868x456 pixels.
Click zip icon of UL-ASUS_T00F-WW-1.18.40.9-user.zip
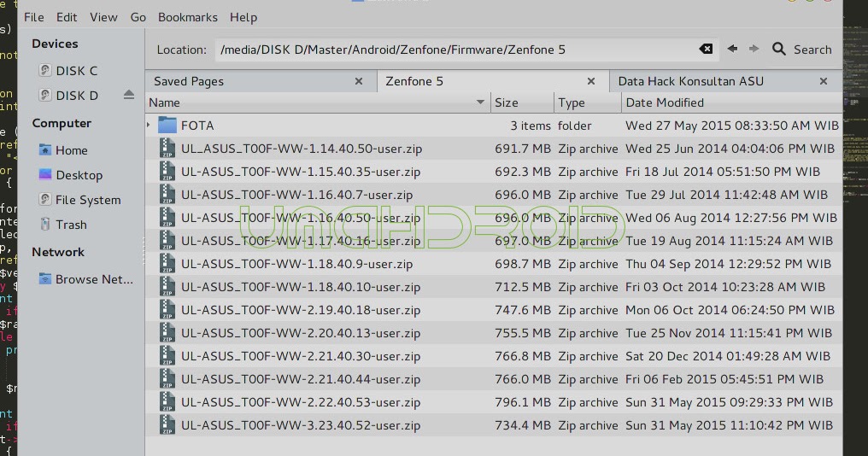pyautogui.click(x=167, y=264)
